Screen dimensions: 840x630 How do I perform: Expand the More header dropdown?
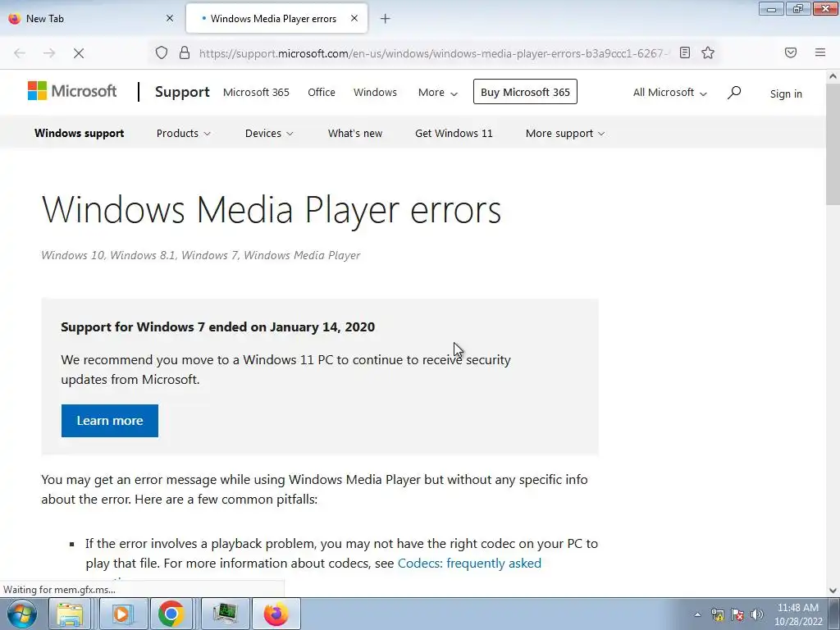(438, 93)
